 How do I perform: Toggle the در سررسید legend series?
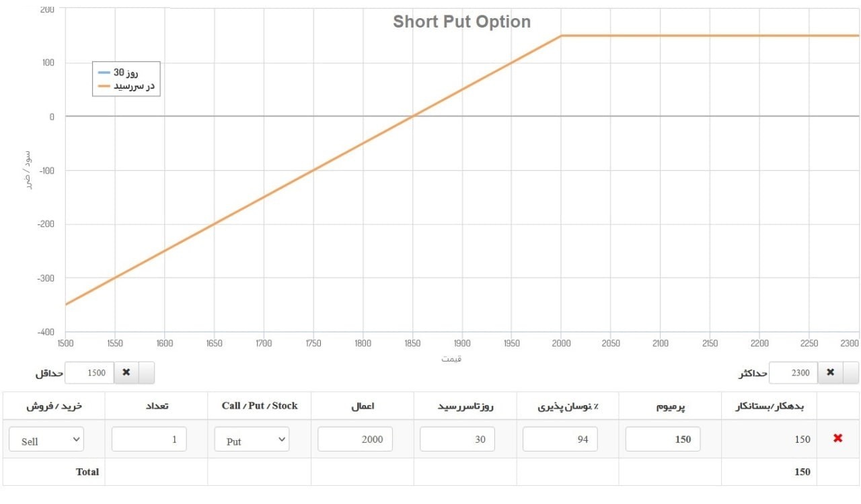[x=126, y=86]
